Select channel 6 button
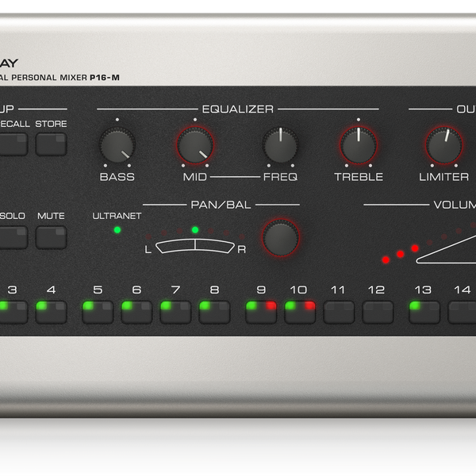476x476 pixels. (x=136, y=312)
